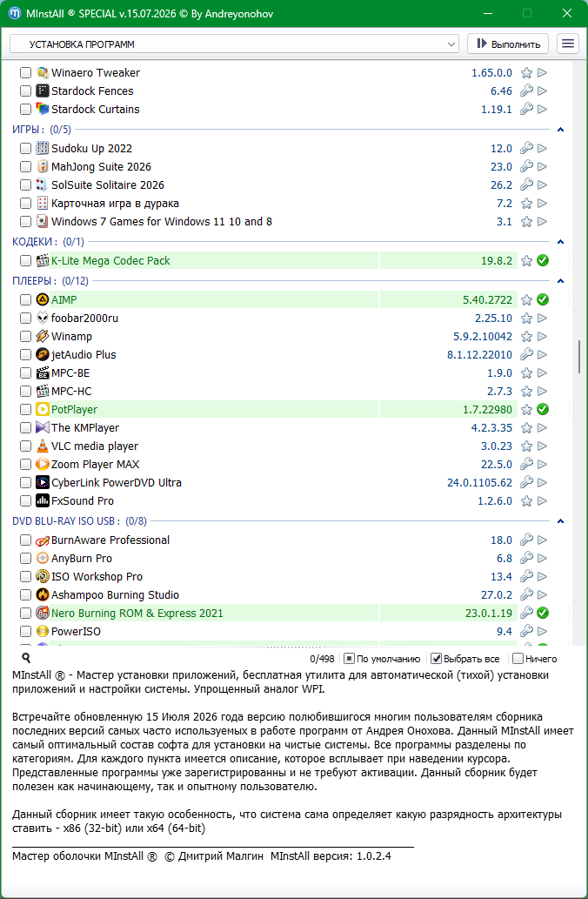The image size is (588, 899).
Task: Collapse the ПЛЕЕРЫ category
Action: [x=560, y=281]
